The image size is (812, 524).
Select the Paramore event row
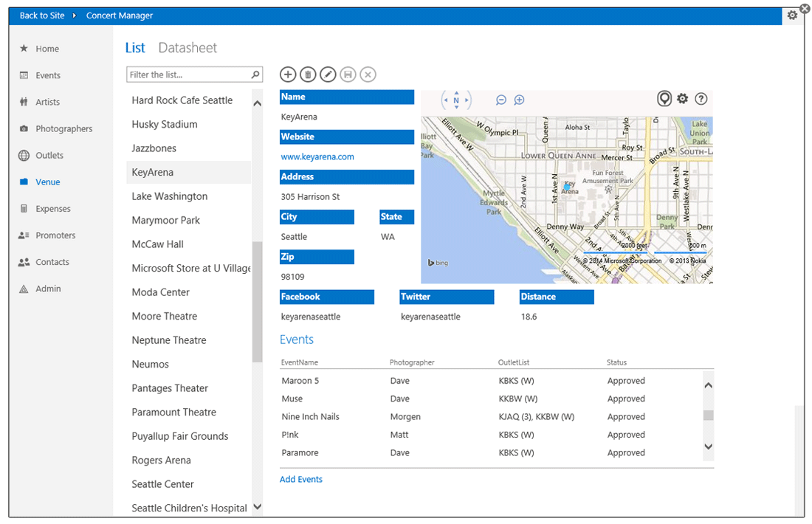coord(491,452)
